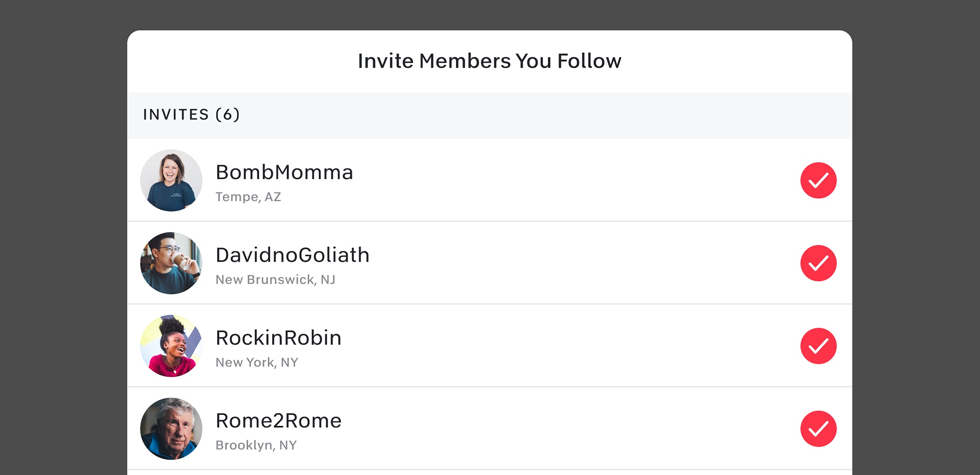Screen dimensions: 980x475
Task: Click BombMomma's profile photo
Action: [171, 181]
